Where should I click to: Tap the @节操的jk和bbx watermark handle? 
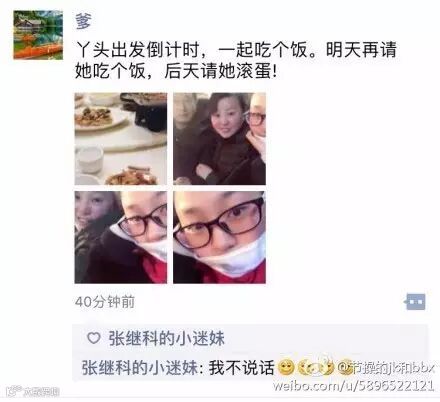point(387,368)
